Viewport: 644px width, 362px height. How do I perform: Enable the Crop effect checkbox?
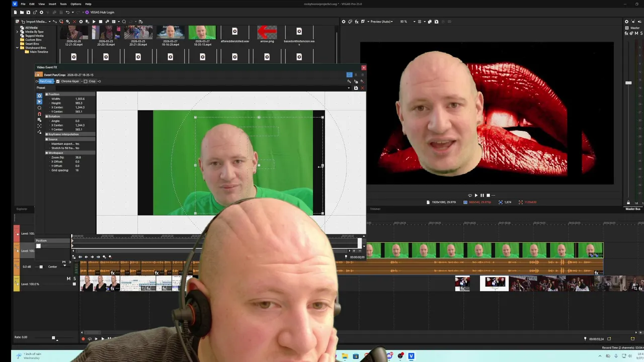point(86,81)
